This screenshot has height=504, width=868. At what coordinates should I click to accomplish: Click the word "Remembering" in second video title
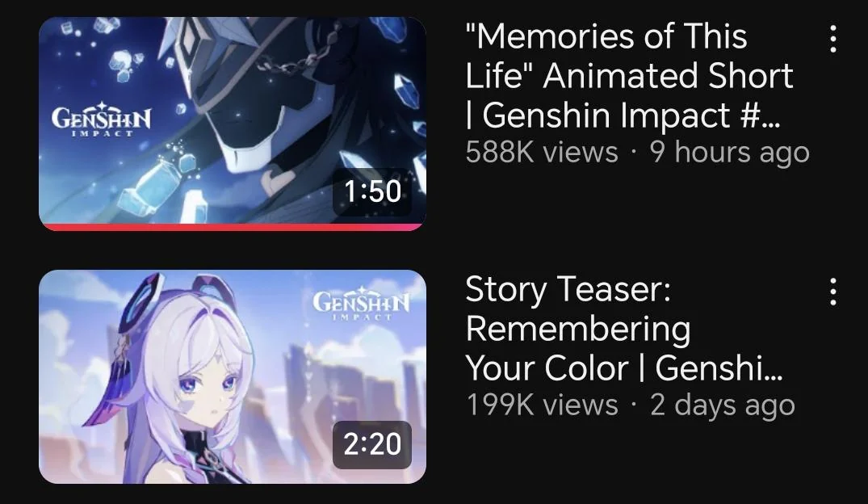(x=578, y=330)
